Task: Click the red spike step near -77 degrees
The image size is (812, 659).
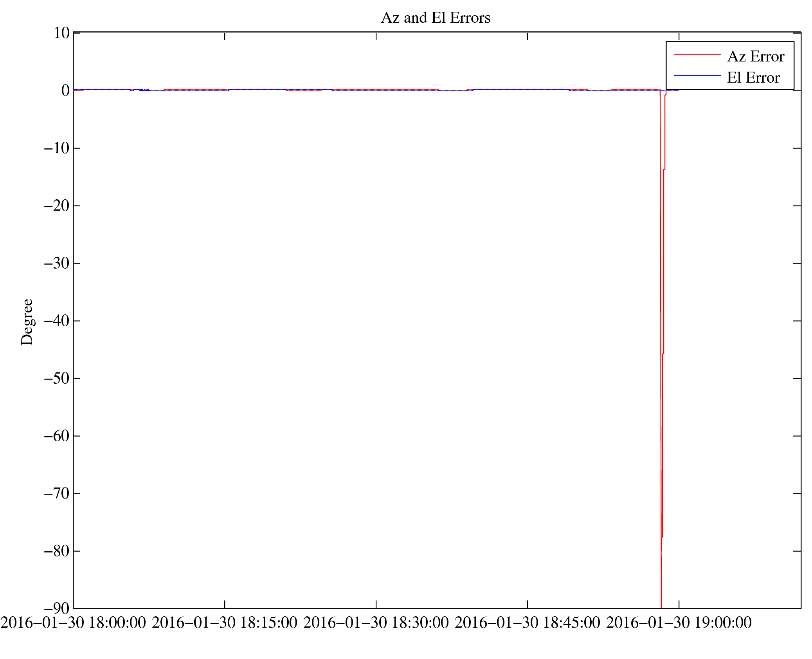Action: tap(662, 536)
